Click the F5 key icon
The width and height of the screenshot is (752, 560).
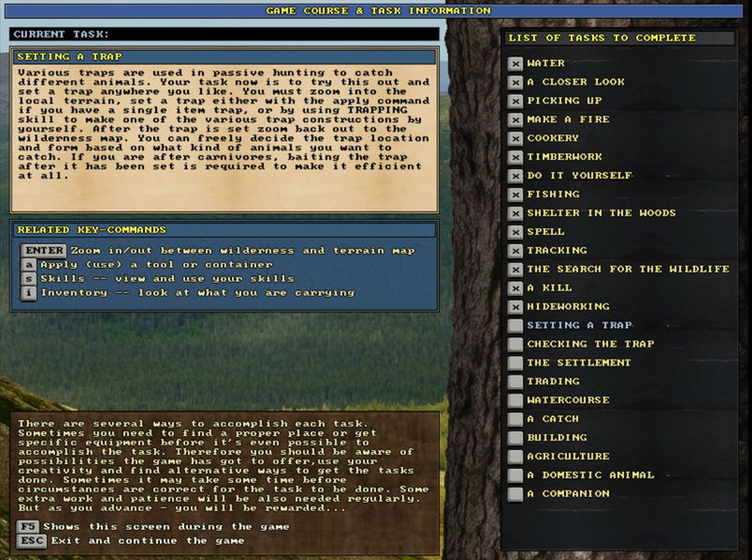(x=28, y=527)
